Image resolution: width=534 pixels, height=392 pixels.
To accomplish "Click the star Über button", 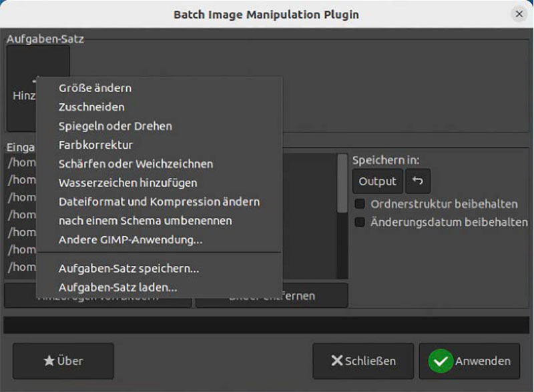I will [63, 361].
